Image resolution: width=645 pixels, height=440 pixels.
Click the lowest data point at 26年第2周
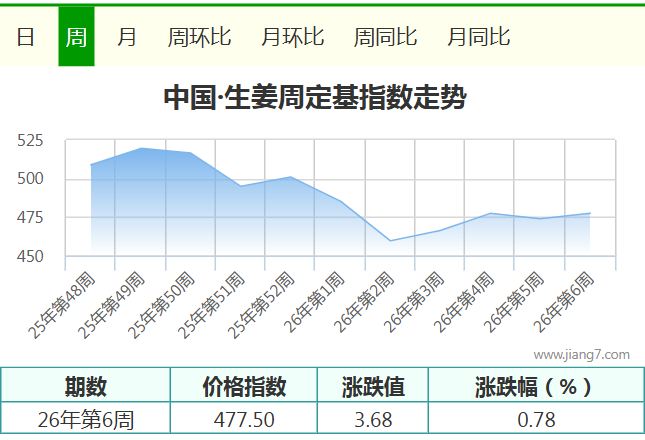(x=390, y=241)
